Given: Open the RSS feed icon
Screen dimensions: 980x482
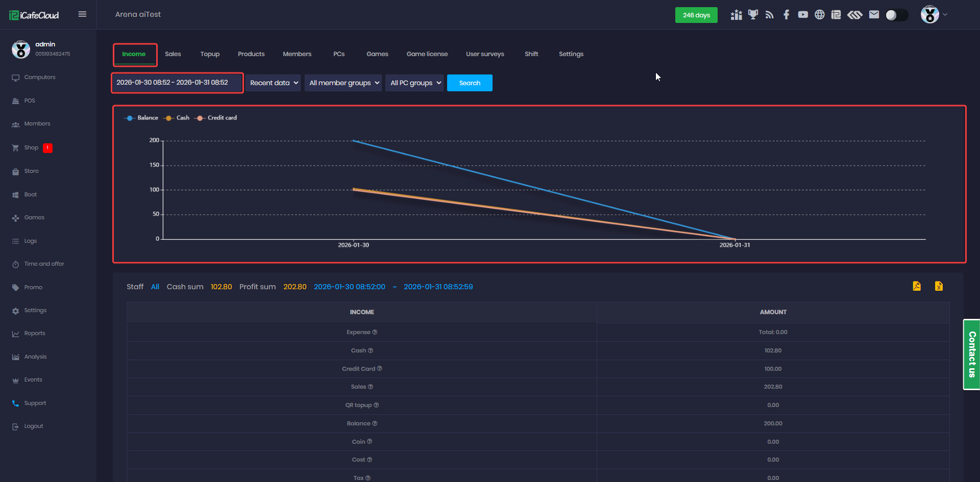Looking at the screenshot, I should click(770, 15).
